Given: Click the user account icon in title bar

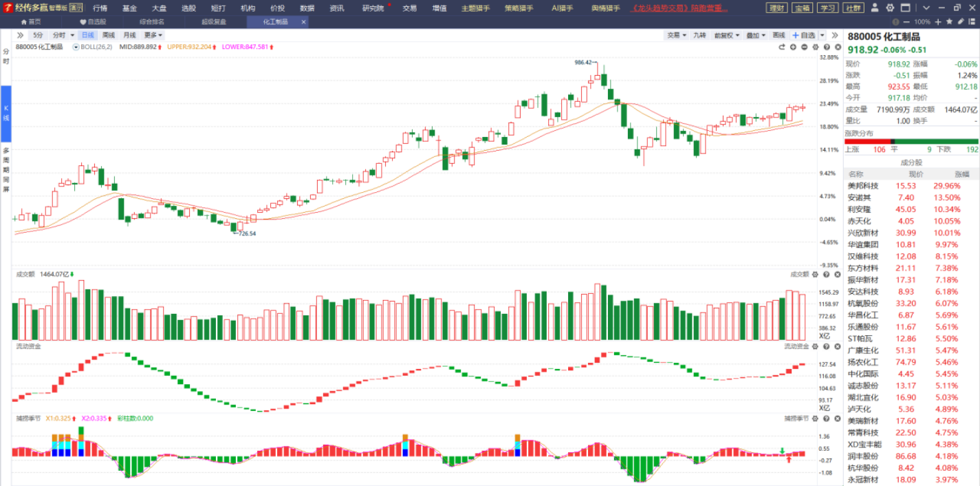Looking at the screenshot, I should pos(874,8).
